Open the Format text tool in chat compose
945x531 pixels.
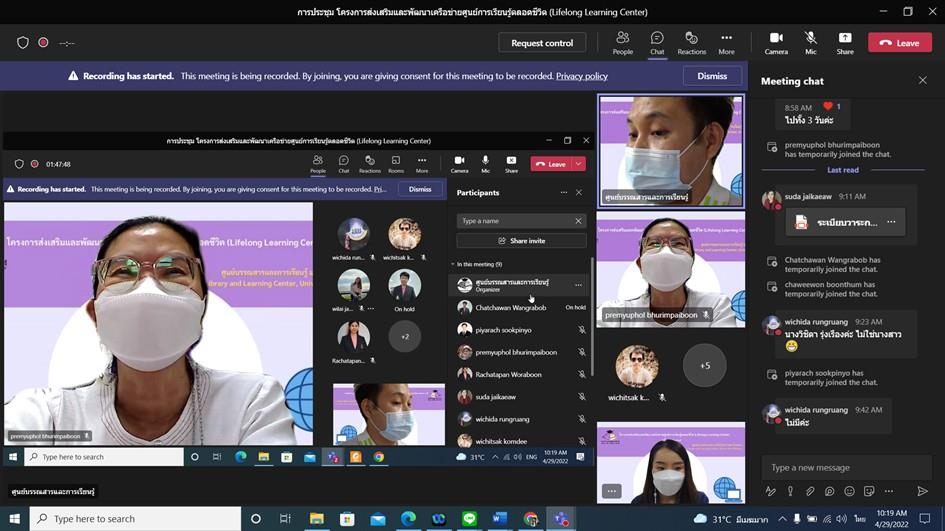(771, 491)
